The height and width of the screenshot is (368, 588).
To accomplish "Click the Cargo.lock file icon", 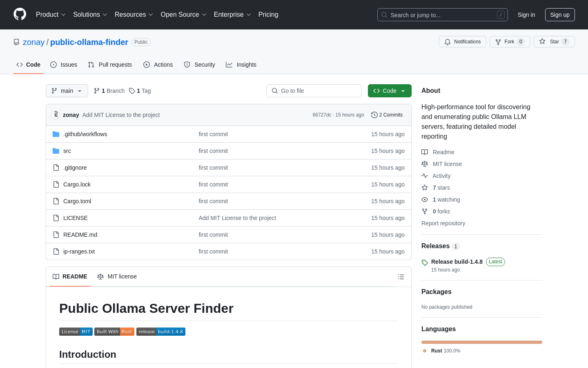I will click(x=56, y=184).
